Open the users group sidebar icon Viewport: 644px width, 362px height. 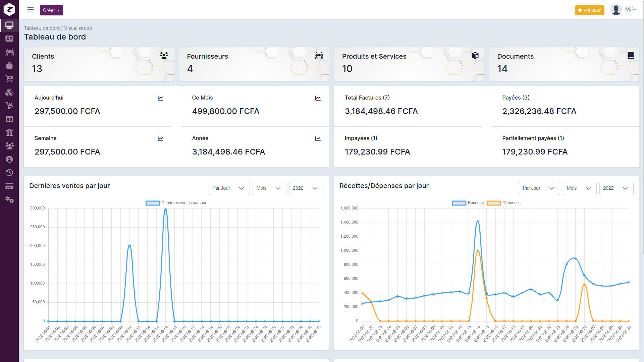pos(9,146)
